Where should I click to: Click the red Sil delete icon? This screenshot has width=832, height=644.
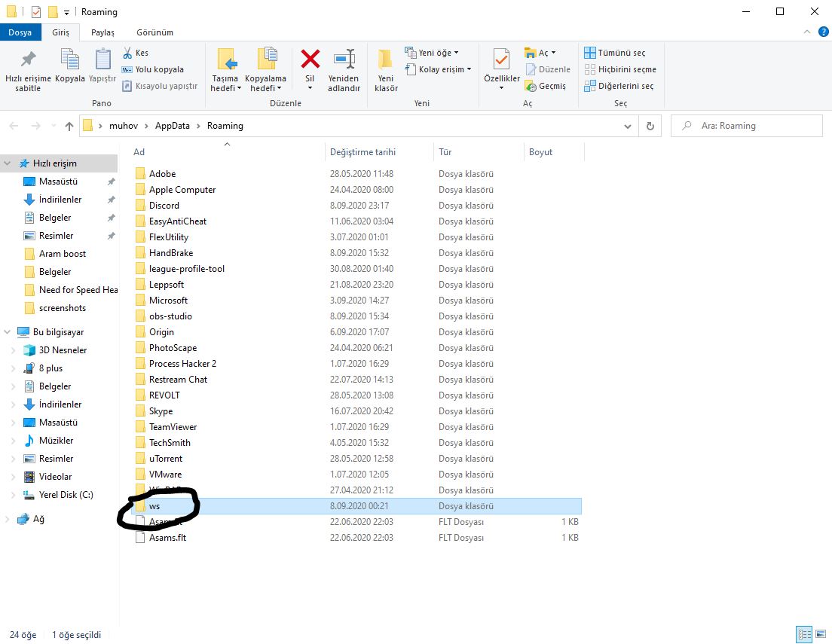pos(310,59)
